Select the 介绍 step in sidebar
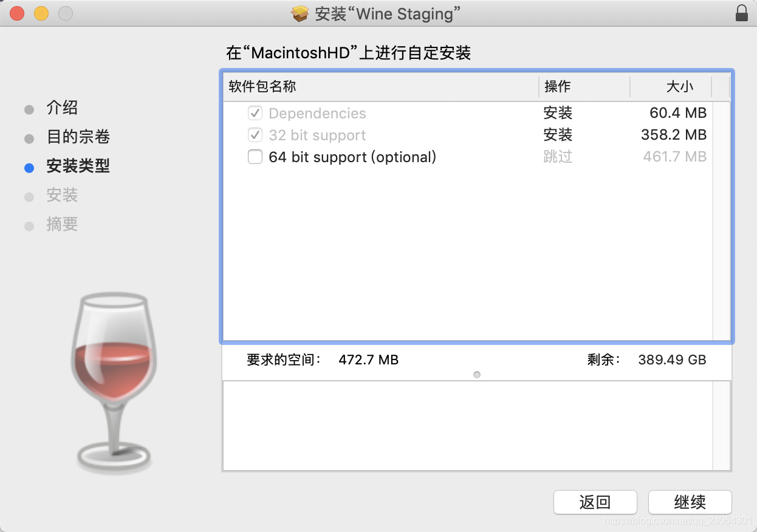The height and width of the screenshot is (532, 757). [62, 108]
